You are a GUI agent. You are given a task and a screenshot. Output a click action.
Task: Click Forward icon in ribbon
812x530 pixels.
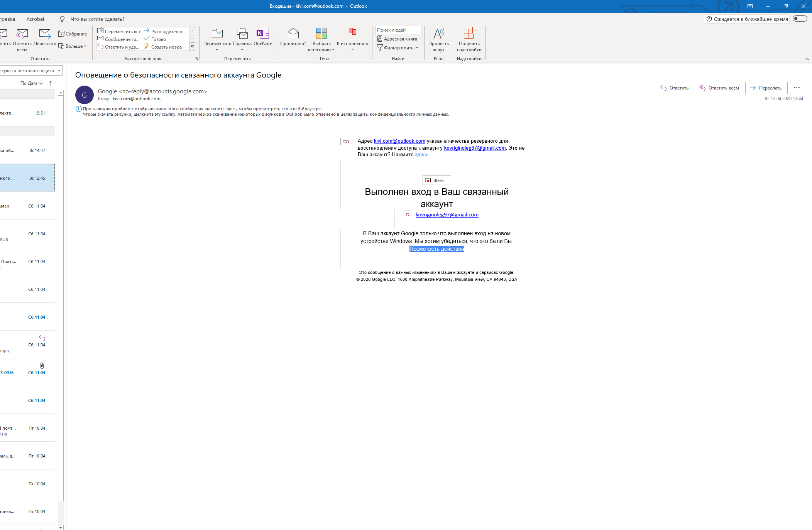[x=45, y=38]
